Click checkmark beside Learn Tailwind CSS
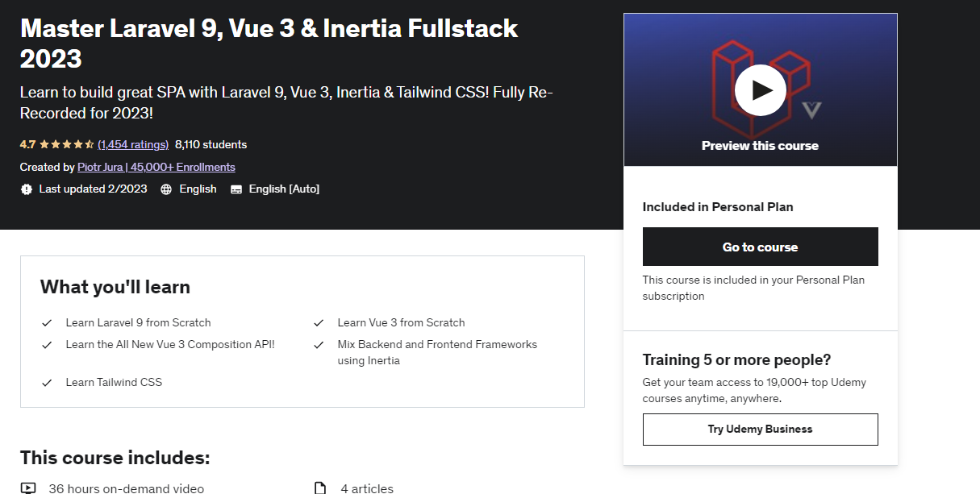 (47, 383)
